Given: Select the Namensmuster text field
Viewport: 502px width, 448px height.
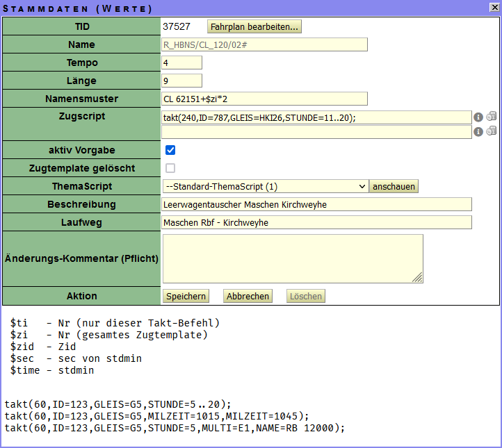Looking at the screenshot, I should pyautogui.click(x=264, y=99).
